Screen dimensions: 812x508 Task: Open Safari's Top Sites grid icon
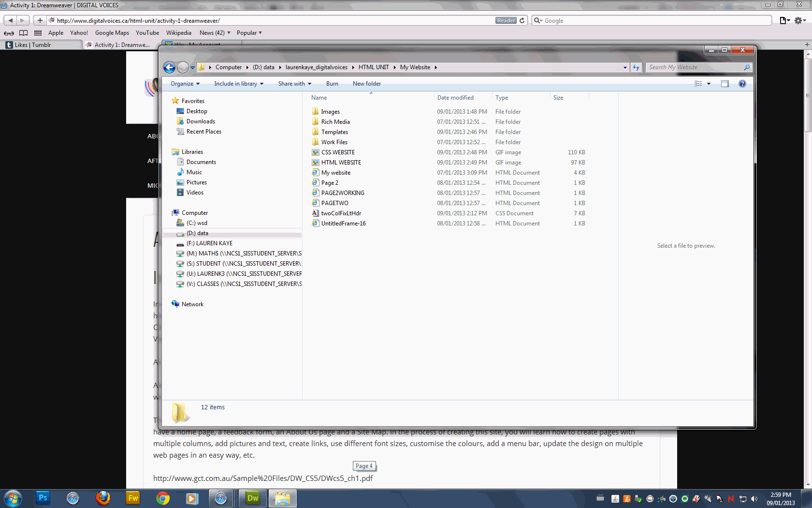38,33
